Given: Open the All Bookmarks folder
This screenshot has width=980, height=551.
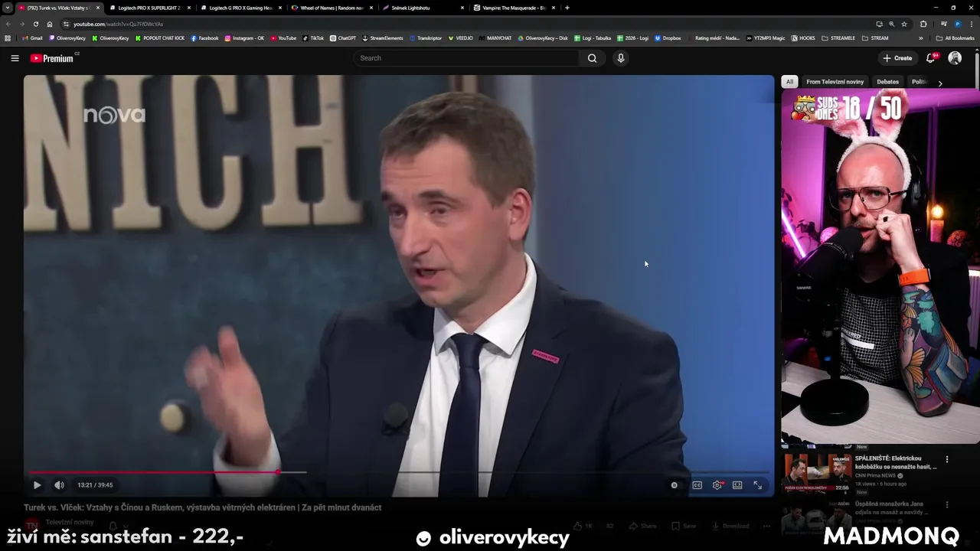Looking at the screenshot, I should 955,37.
